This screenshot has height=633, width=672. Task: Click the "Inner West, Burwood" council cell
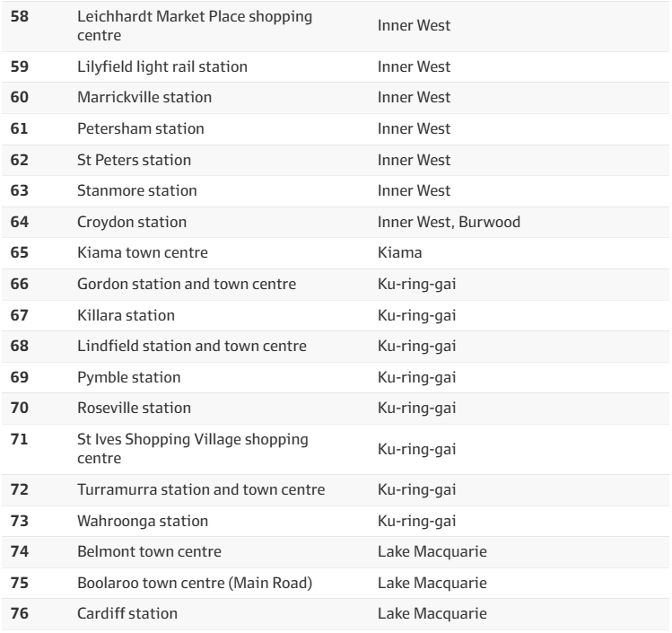(449, 222)
